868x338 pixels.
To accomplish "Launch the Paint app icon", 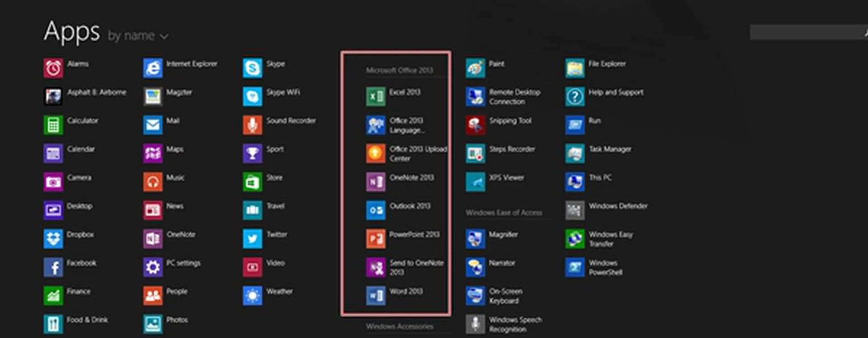I will coord(476,68).
